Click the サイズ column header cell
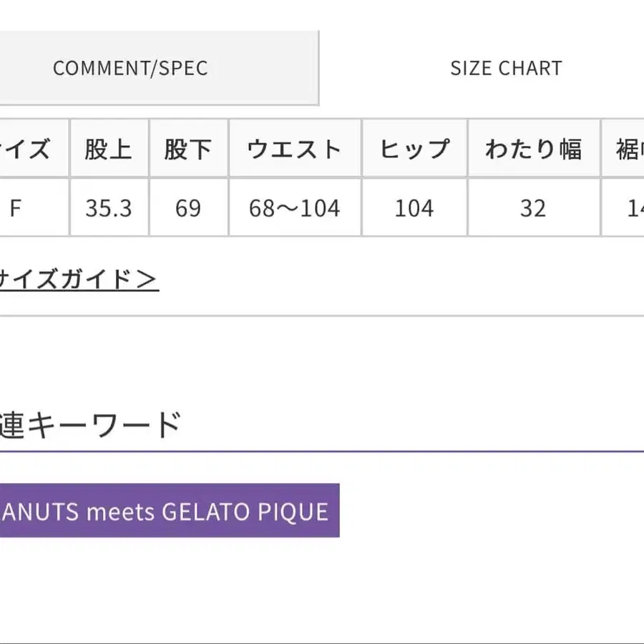 pyautogui.click(x=32, y=149)
